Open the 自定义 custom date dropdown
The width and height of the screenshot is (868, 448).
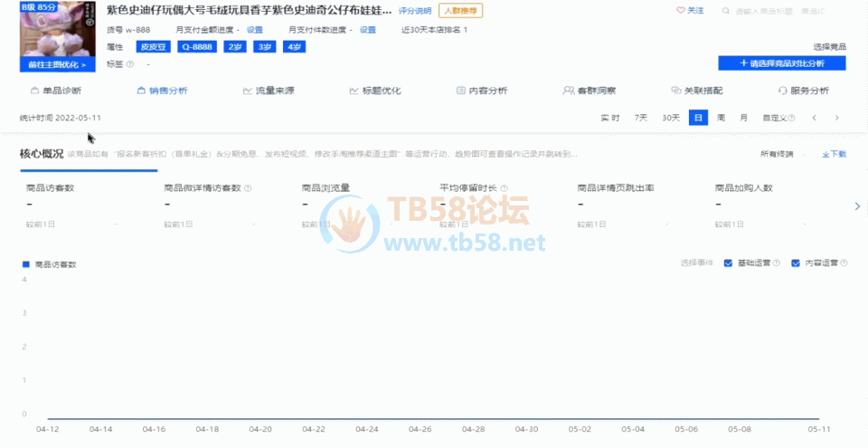[x=778, y=118]
